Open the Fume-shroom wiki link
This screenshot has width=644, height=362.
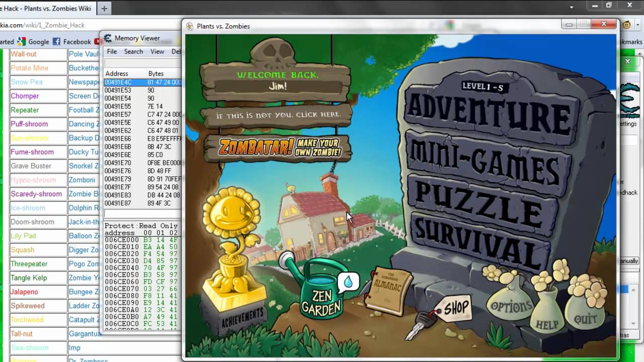click(x=32, y=152)
